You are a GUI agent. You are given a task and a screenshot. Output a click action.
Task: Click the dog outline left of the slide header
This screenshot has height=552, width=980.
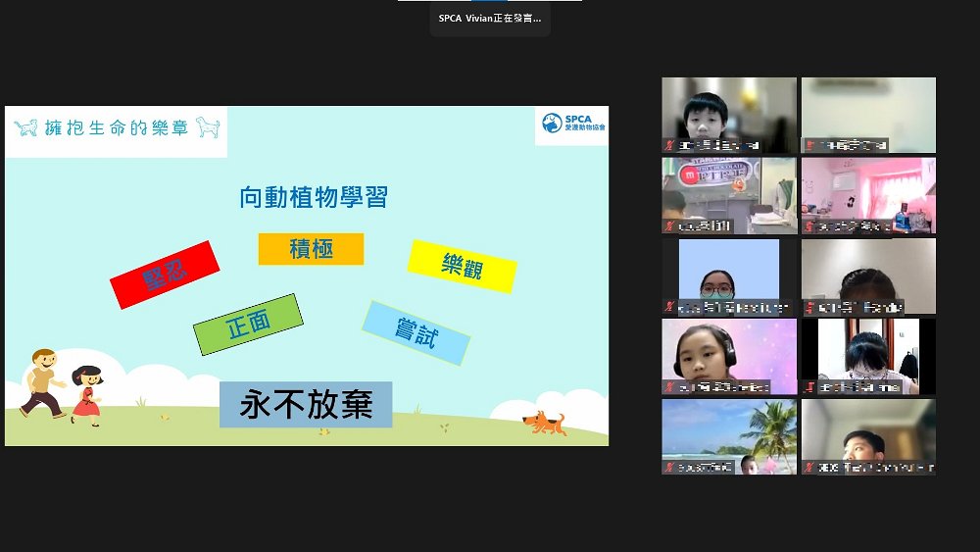(x=26, y=127)
